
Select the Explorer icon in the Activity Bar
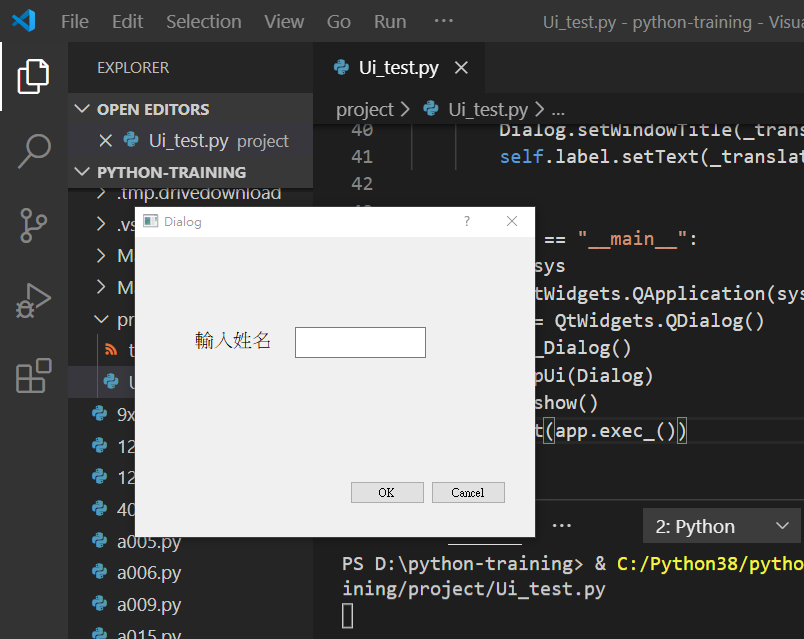click(33, 75)
